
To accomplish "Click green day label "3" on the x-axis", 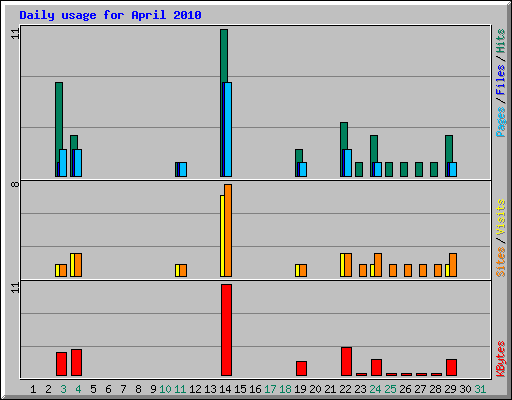I will (63, 389).
